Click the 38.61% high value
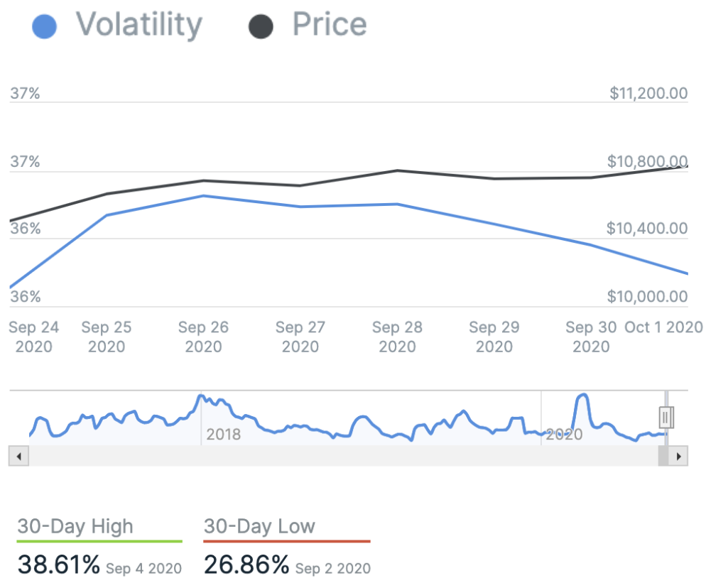Screen dimensions: 706x588 (59, 565)
